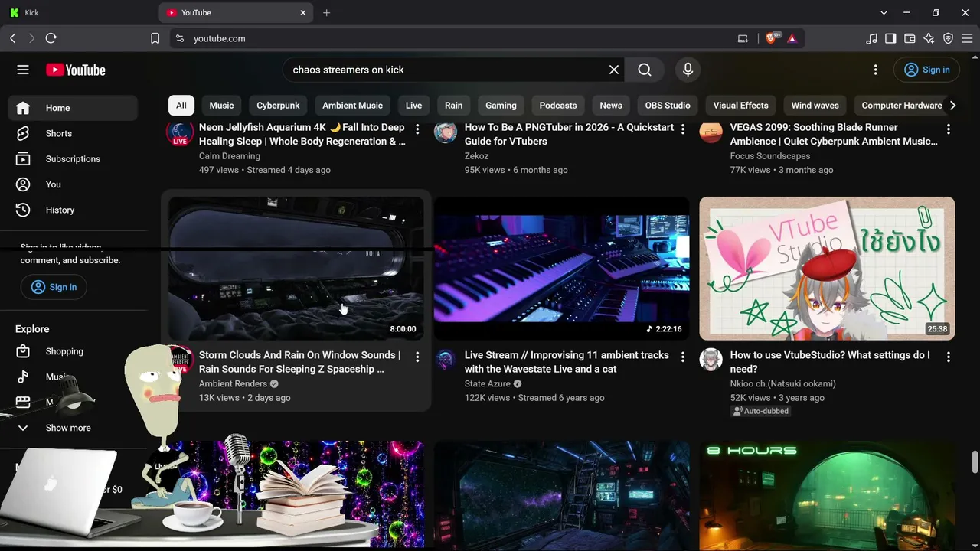Show more filter chips with the arrow
This screenshot has height=551, width=980.
click(952, 106)
